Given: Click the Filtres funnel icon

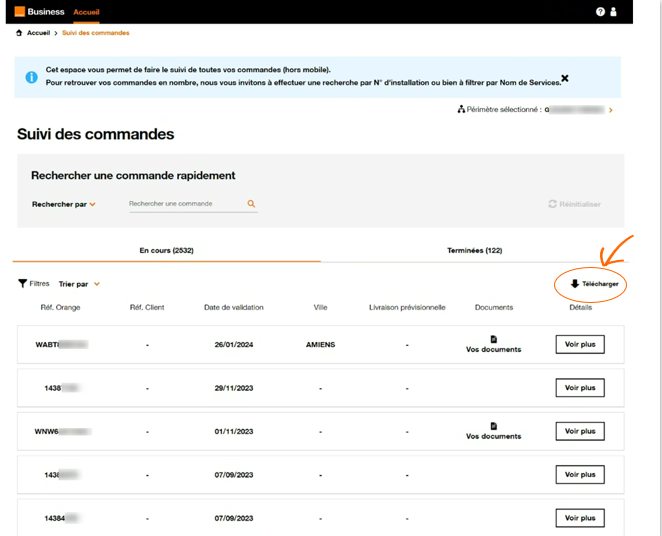Looking at the screenshot, I should click(x=23, y=284).
